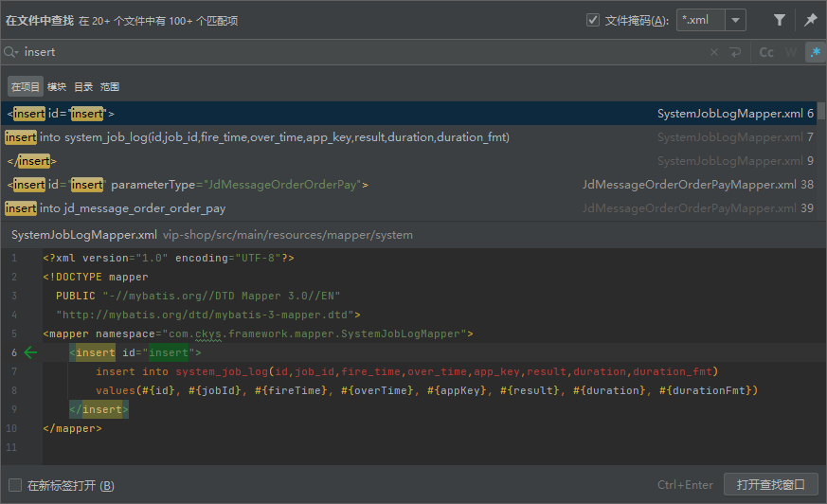Screen dimensions: 827x504
Task: Toggle the regex option button
Action: pyautogui.click(x=816, y=52)
